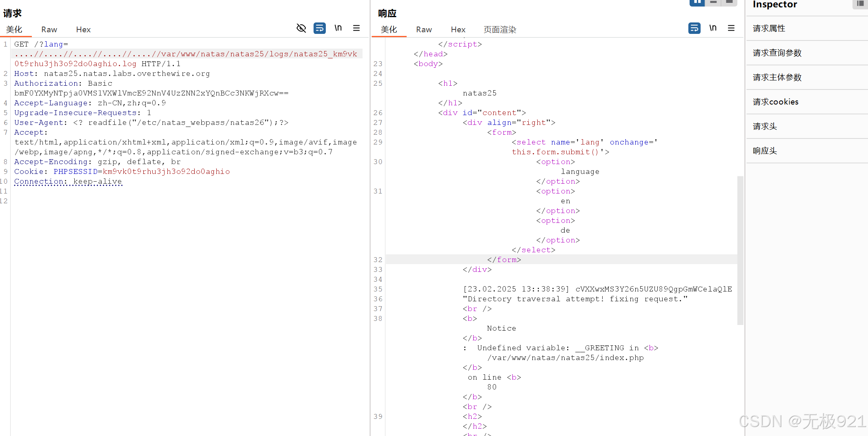The image size is (868, 436).
Task: Click the 'language' option text in response
Action: pos(580,171)
